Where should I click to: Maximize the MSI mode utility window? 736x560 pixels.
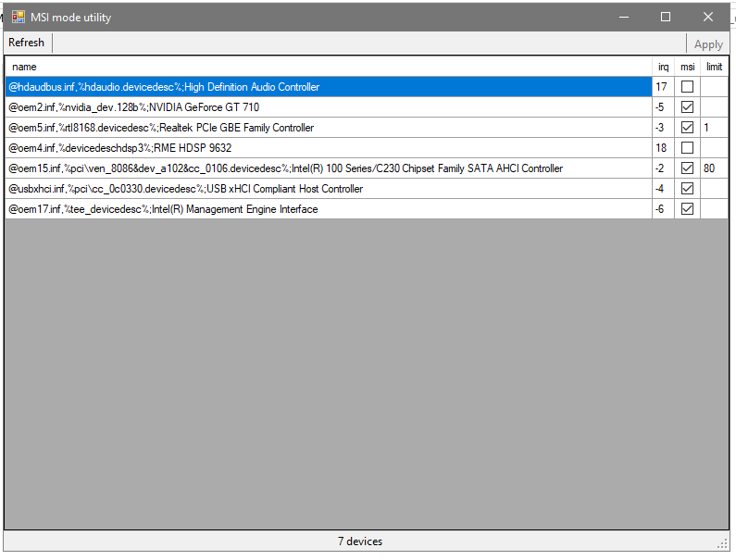tap(665, 17)
